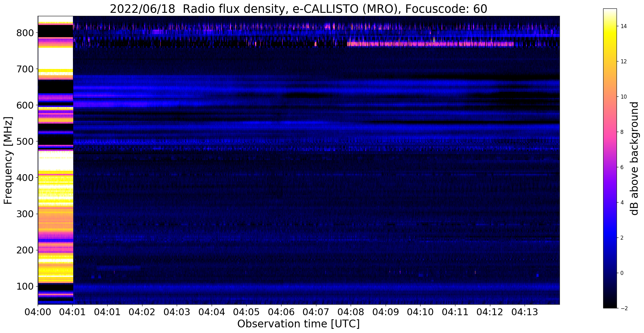The width and height of the screenshot is (644, 333).
Task: Click the 500 frequency tick label
Action: [25, 141]
